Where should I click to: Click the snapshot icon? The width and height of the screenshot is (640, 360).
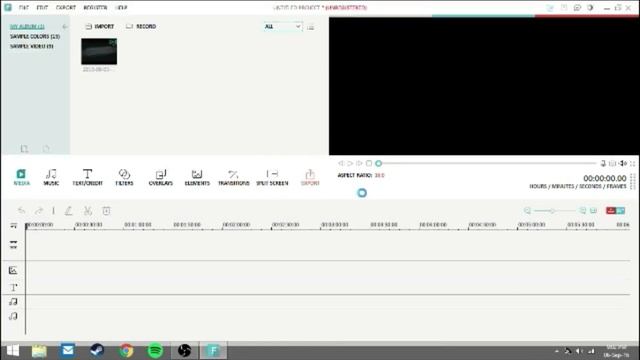612,163
